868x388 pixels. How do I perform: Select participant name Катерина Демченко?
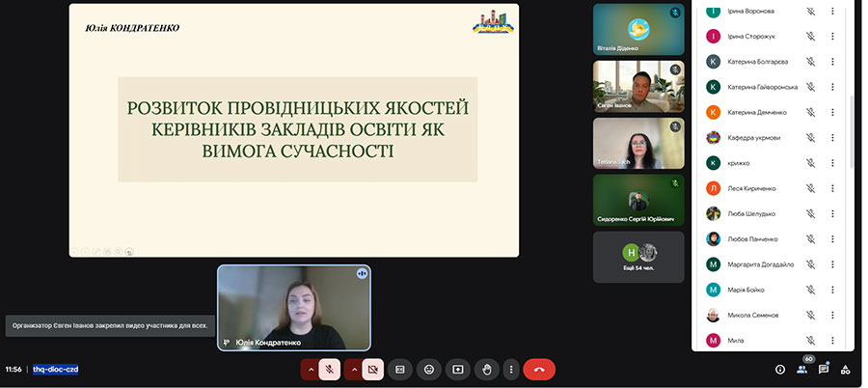(757, 113)
